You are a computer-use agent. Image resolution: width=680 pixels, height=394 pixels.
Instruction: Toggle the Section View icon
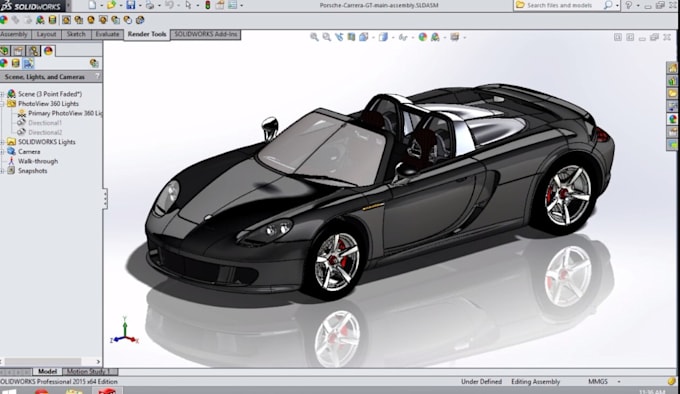point(351,37)
